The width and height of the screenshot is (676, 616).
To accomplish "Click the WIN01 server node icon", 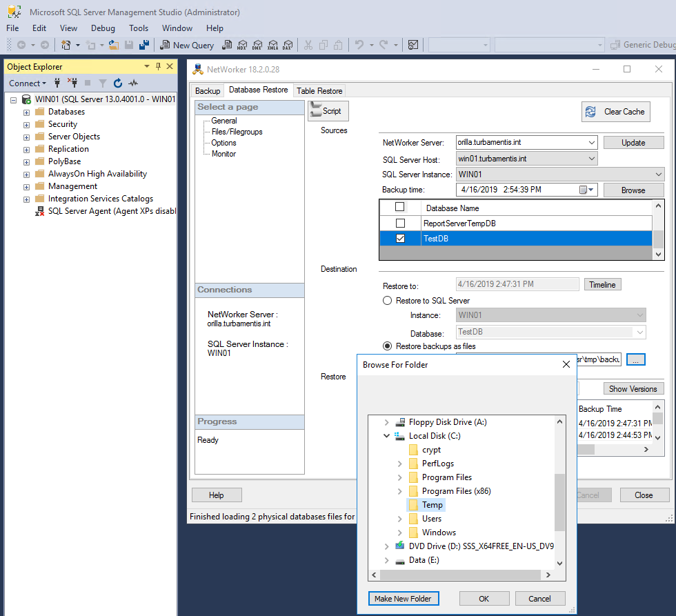I will pos(27,99).
